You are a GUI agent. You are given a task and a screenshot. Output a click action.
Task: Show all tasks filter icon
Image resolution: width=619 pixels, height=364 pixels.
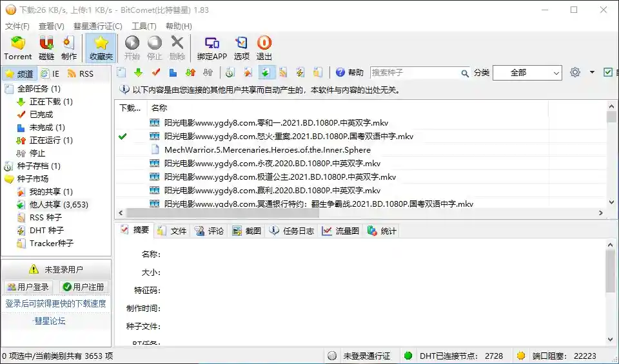[x=122, y=73]
